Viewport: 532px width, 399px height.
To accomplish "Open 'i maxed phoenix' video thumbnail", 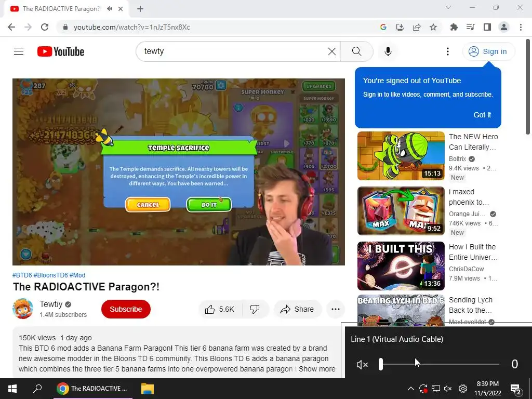I will pos(401,211).
